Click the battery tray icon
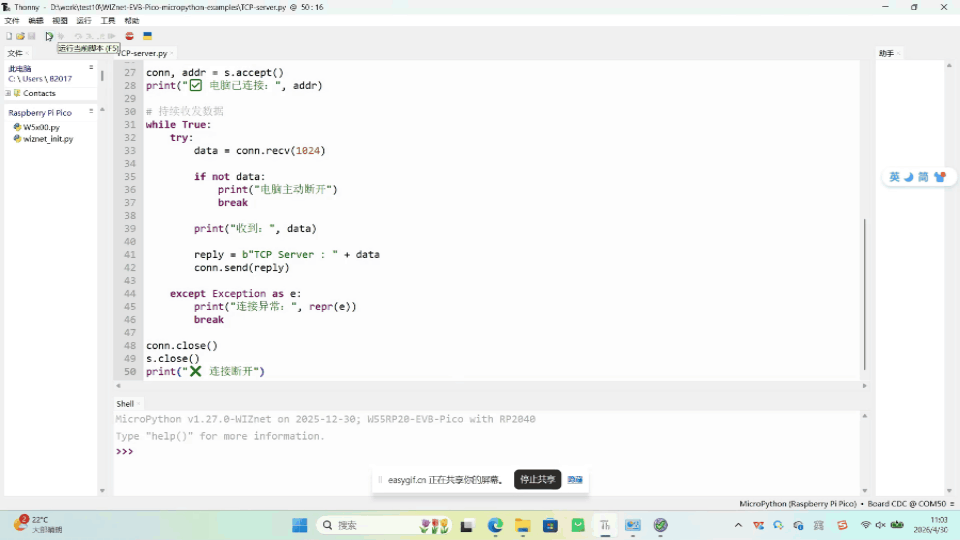The height and width of the screenshot is (540, 960). point(897,525)
